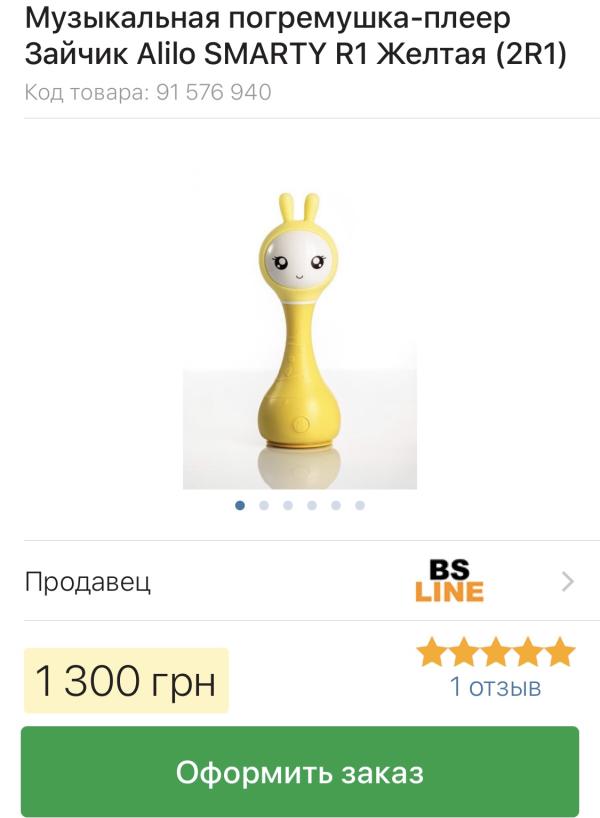Open the Продавец seller row
600x818 pixels.
(300, 581)
